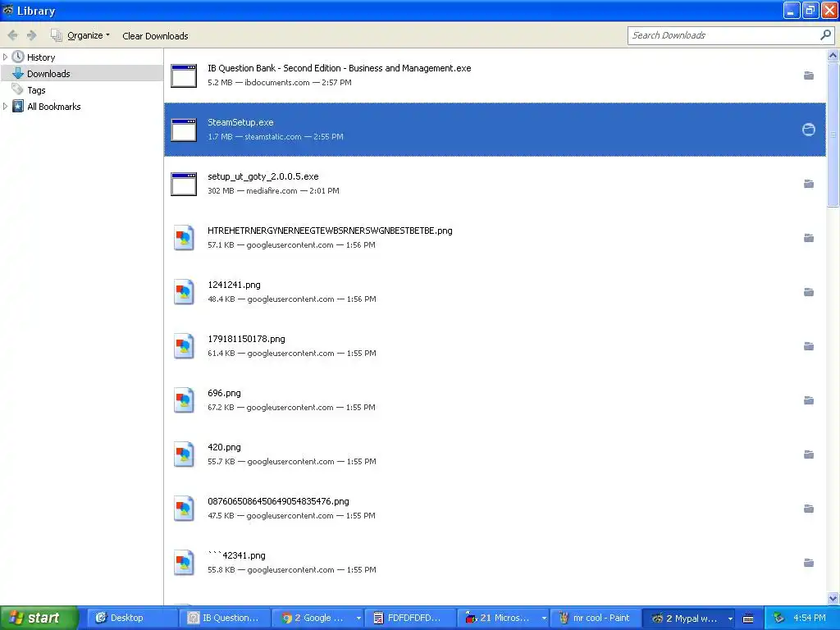Expand the History tree node
This screenshot has width=840, height=630.
click(x=6, y=57)
